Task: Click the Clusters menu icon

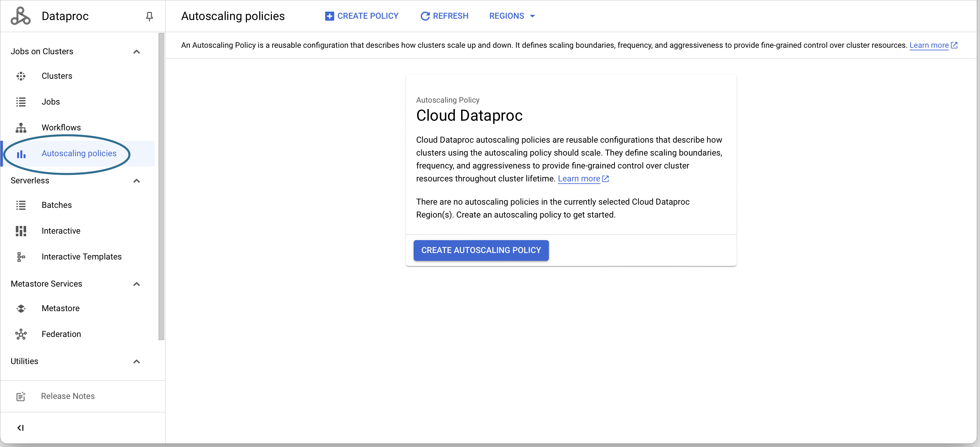Action: click(21, 76)
